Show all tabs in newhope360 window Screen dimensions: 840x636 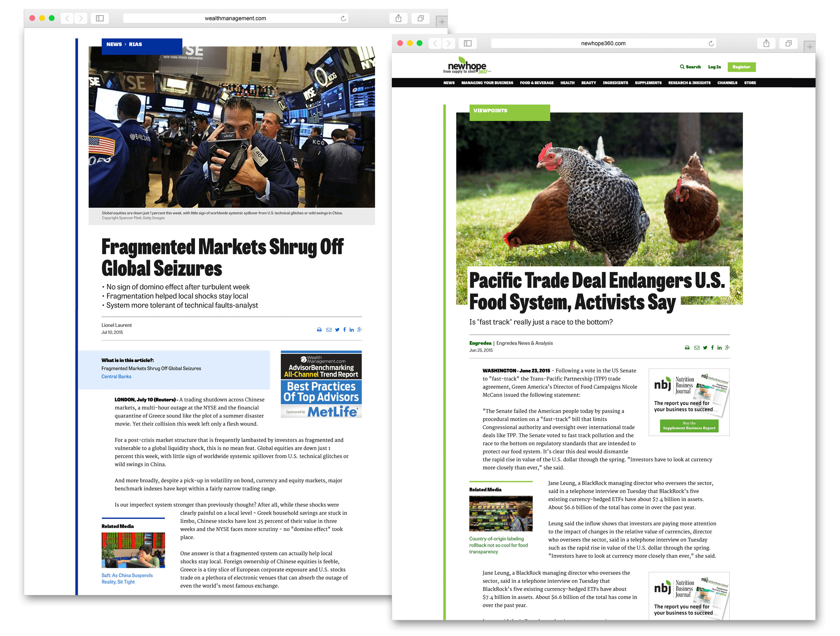pyautogui.click(x=789, y=43)
